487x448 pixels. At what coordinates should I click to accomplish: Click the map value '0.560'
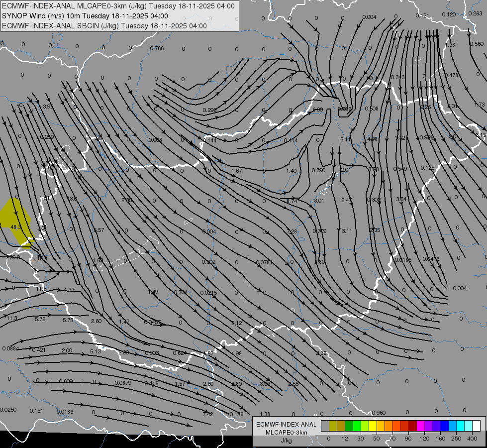[x=477, y=44]
